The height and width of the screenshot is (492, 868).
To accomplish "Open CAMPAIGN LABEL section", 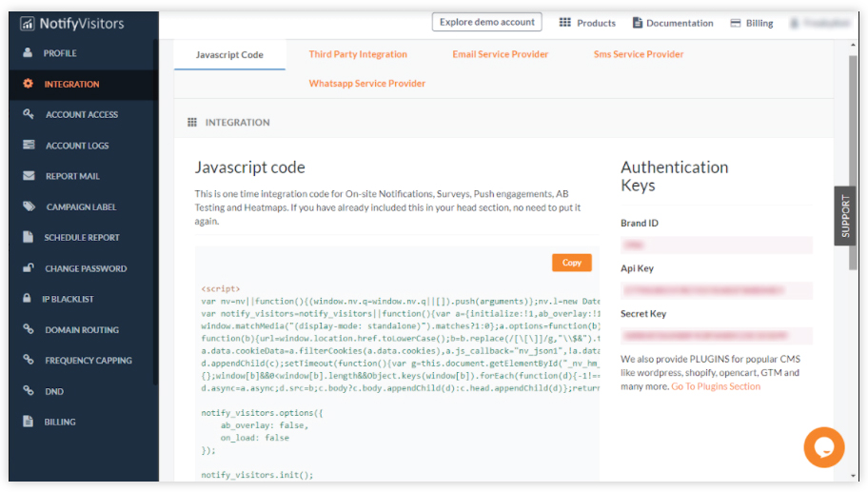I will [84, 207].
